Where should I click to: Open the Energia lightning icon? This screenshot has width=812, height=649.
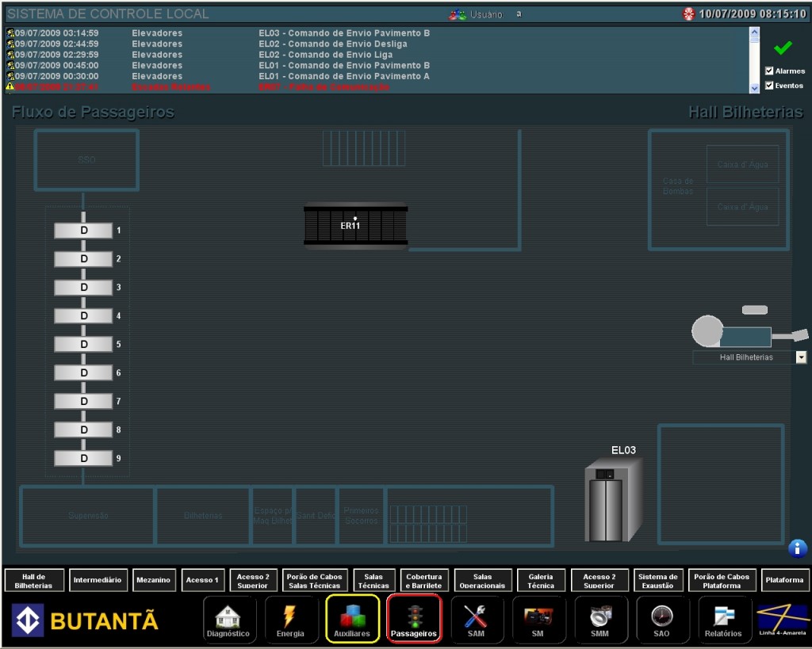[290, 620]
